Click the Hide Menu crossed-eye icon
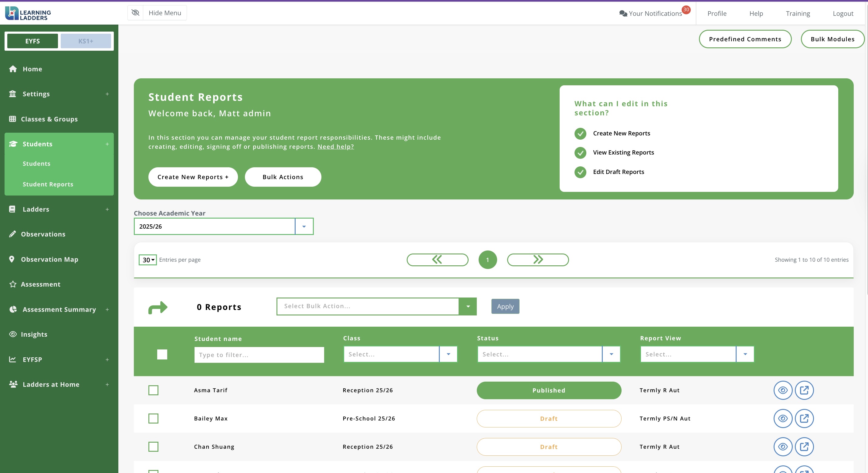The width and height of the screenshot is (868, 473). point(135,13)
